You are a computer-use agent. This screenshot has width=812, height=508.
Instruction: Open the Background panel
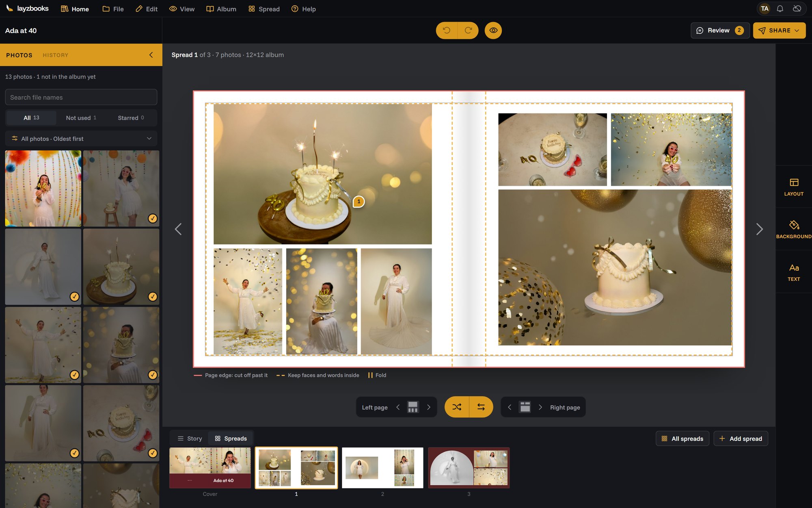click(794, 230)
